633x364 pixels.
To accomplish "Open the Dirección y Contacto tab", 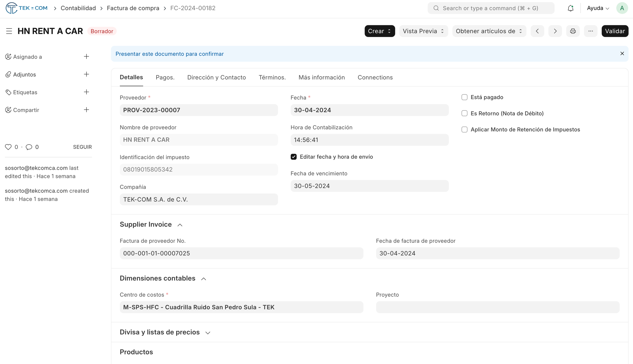I will 216,77.
